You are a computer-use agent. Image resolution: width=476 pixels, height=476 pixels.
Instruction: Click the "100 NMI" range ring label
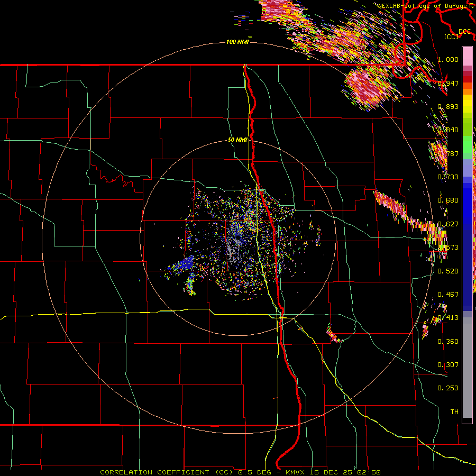(x=237, y=42)
